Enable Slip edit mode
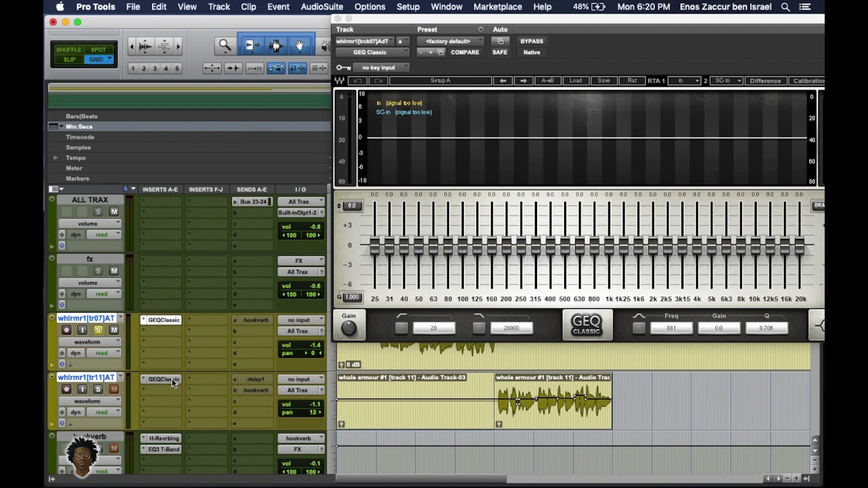This screenshot has height=488, width=868. 69,60
